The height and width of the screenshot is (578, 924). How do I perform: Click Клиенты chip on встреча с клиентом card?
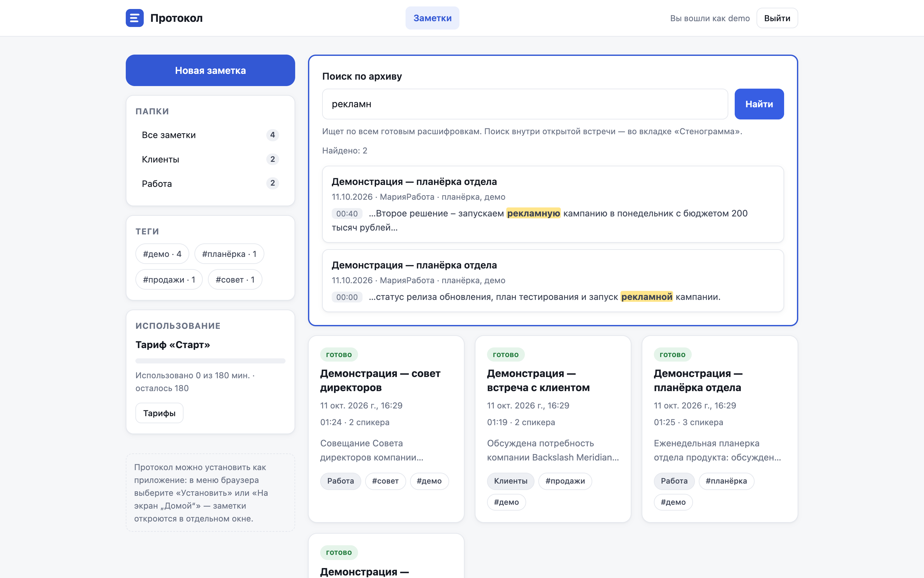510,481
